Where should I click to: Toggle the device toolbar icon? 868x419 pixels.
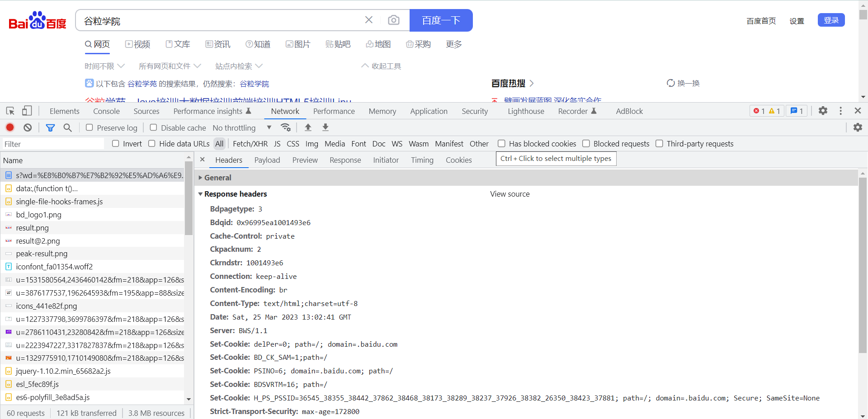[x=27, y=111]
